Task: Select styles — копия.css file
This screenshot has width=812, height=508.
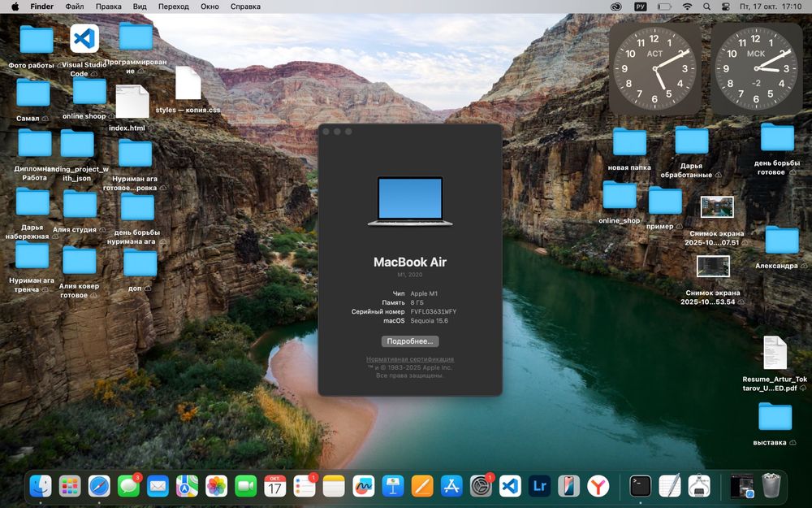Action: 188,83
